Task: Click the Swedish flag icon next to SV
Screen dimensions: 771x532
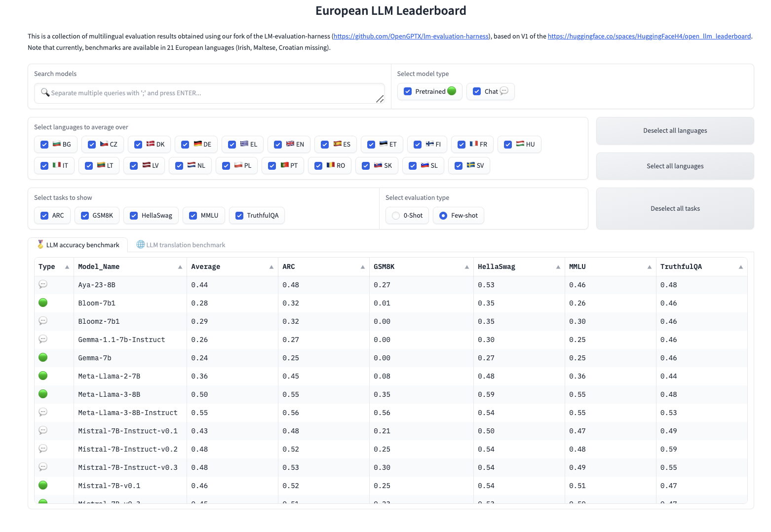Action: 471,165
